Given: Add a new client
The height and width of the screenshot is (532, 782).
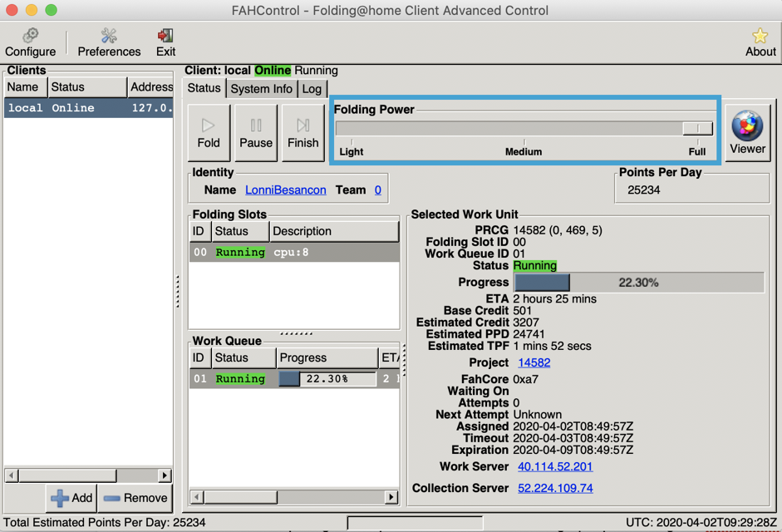Looking at the screenshot, I should [71, 498].
